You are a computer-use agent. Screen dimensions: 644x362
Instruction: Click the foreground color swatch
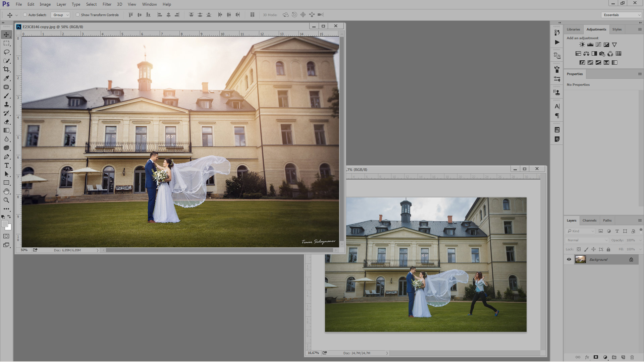(x=4, y=224)
